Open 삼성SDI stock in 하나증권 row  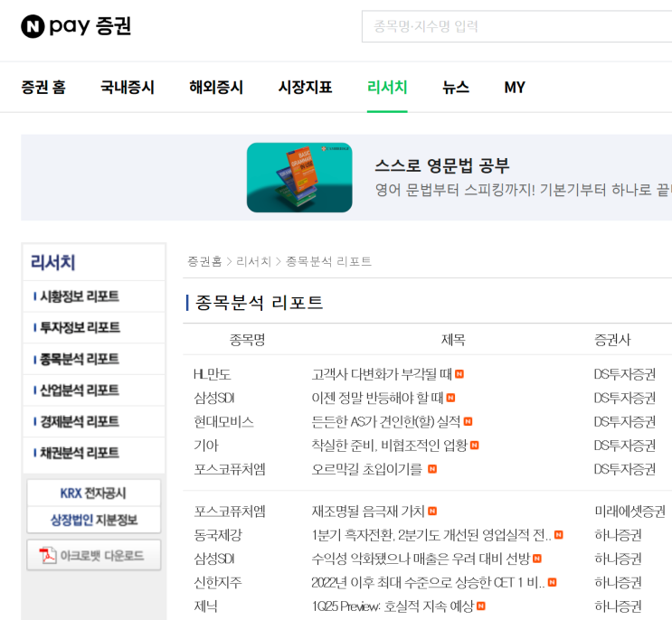pos(214,559)
